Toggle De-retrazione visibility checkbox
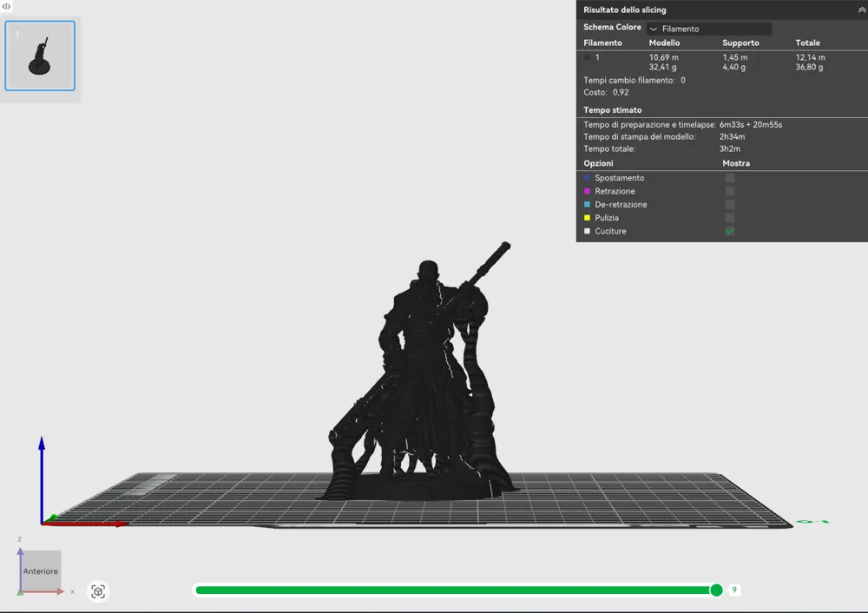Viewport: 868px width, 613px height. click(x=730, y=204)
